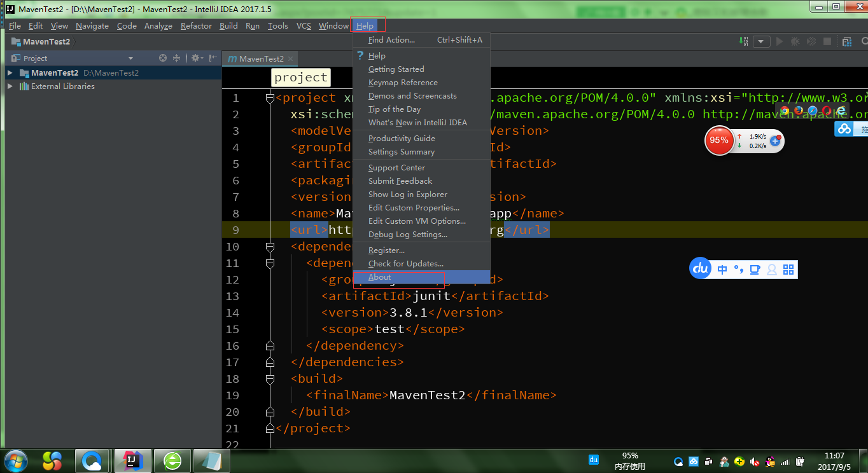Expand the MavenTest2 project tree node
Viewport: 868px width, 473px height.
[x=10, y=73]
